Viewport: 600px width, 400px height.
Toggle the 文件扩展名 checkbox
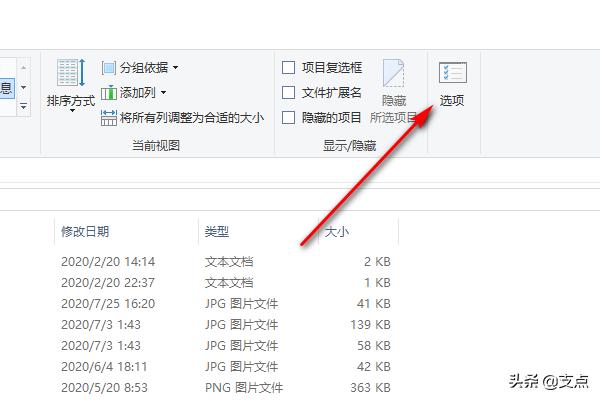point(288,92)
